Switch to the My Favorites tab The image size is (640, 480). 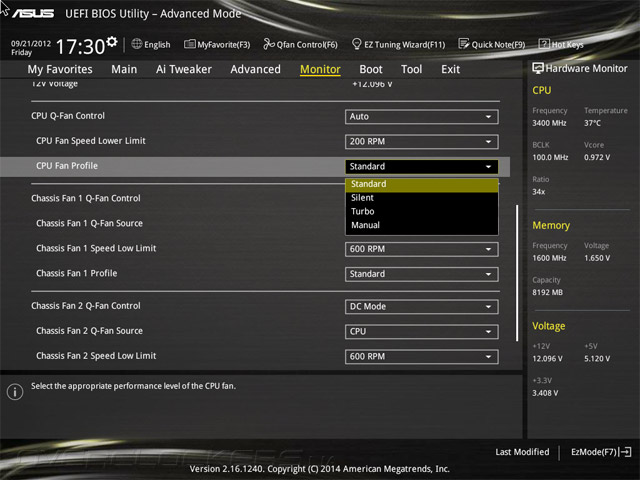click(60, 69)
